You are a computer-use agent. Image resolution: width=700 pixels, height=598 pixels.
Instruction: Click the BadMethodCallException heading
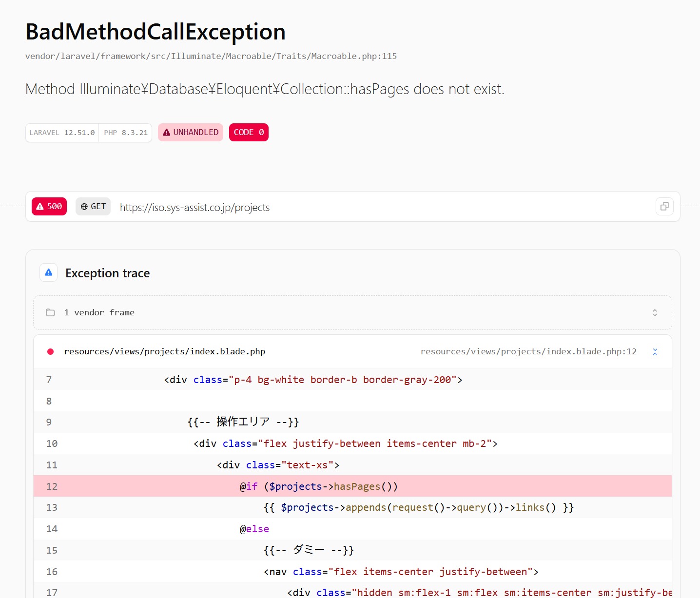(156, 32)
